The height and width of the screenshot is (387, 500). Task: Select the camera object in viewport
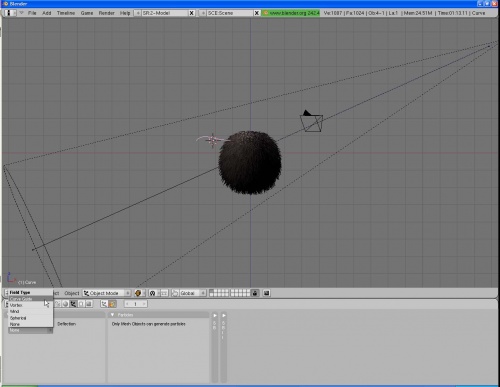coord(311,122)
